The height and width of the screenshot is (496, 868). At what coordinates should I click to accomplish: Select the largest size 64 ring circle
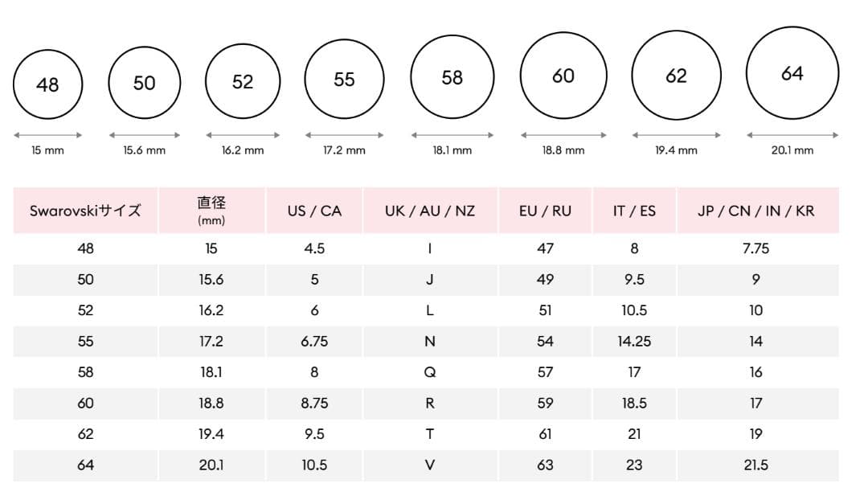coord(792,73)
